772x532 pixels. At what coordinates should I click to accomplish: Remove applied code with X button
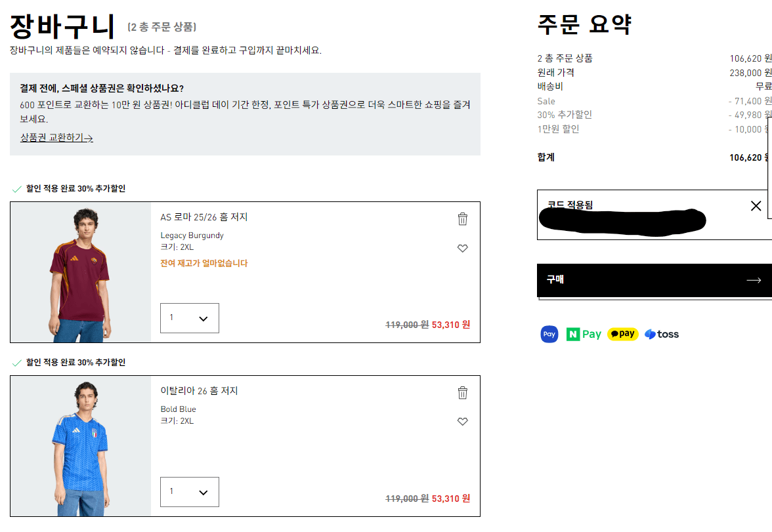coord(756,205)
